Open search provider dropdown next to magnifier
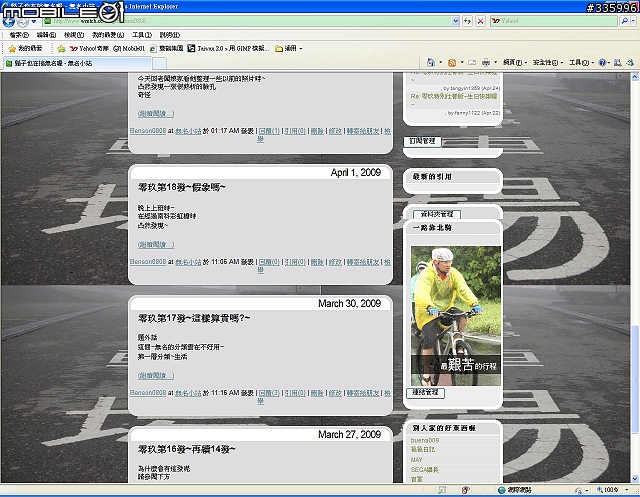The image size is (640, 497). tap(634, 21)
